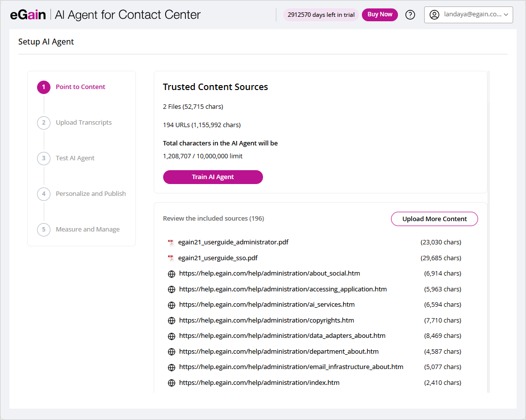
Task: Click the help question mark icon
Action: click(x=410, y=15)
